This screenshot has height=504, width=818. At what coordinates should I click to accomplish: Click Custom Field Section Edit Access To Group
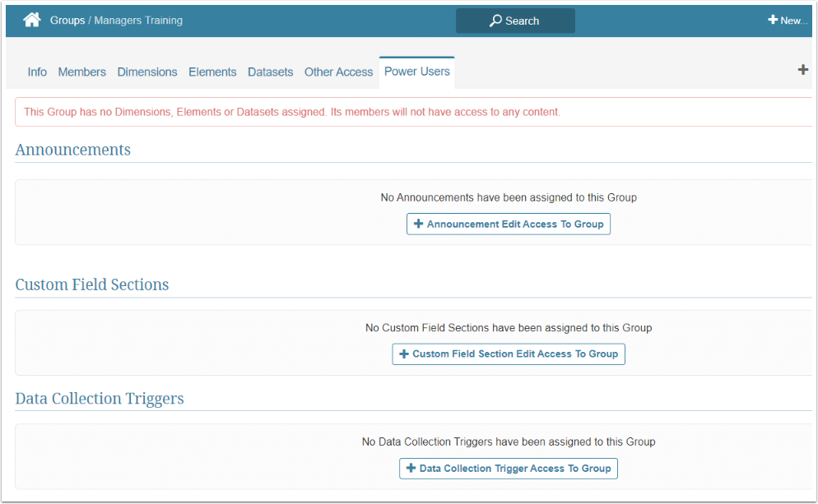click(x=509, y=354)
